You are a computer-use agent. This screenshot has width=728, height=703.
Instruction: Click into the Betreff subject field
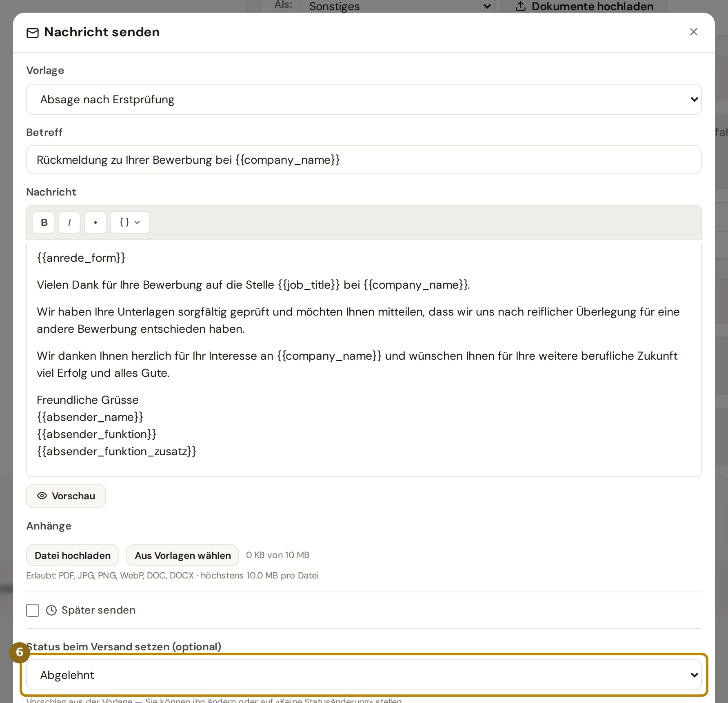364,160
